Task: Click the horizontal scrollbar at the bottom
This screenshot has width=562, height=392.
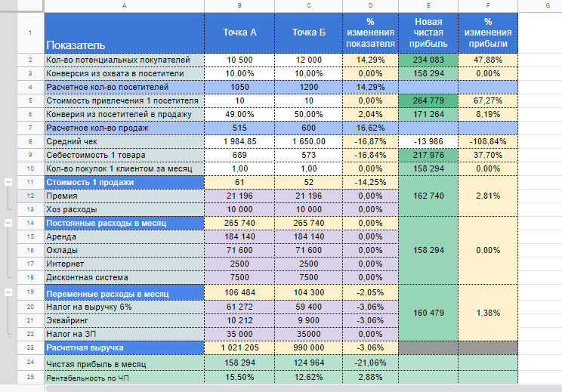Action: [303, 388]
